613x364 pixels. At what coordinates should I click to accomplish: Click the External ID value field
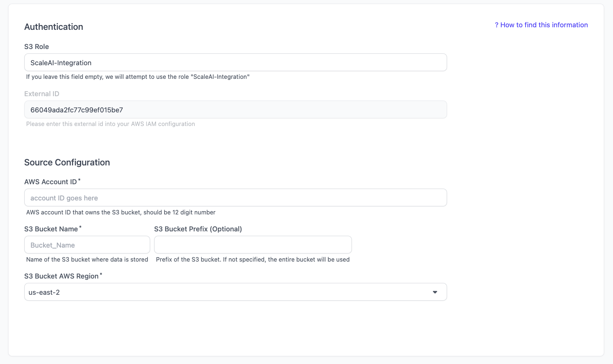click(235, 110)
